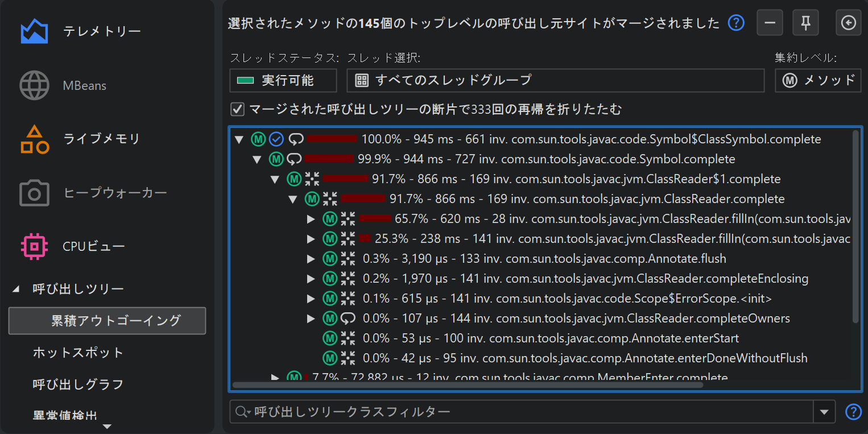Collapse the Symbol$ClassSymbol.complete root node
The height and width of the screenshot is (434, 868).
(239, 139)
